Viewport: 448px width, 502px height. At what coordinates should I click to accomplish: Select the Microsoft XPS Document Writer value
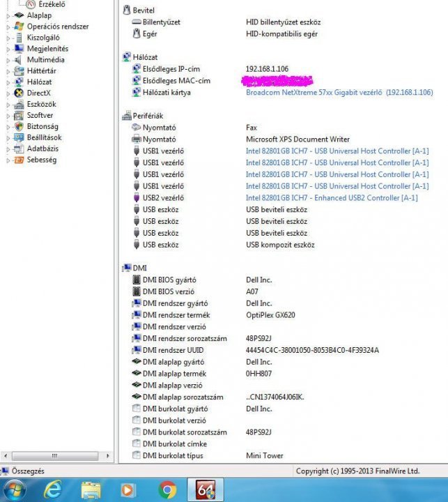click(x=298, y=139)
